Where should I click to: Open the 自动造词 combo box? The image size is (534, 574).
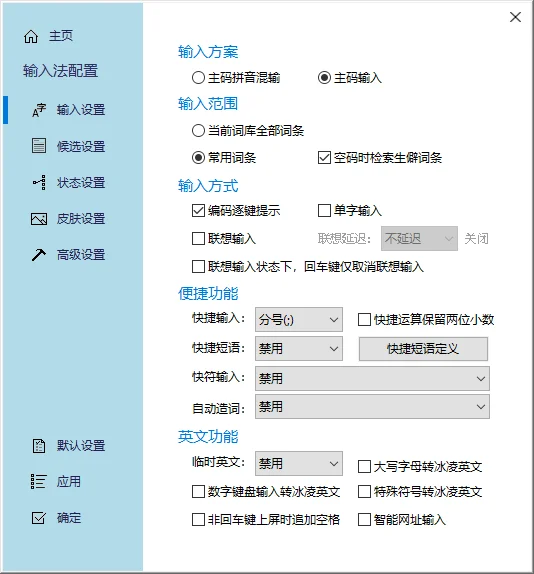click(x=372, y=406)
